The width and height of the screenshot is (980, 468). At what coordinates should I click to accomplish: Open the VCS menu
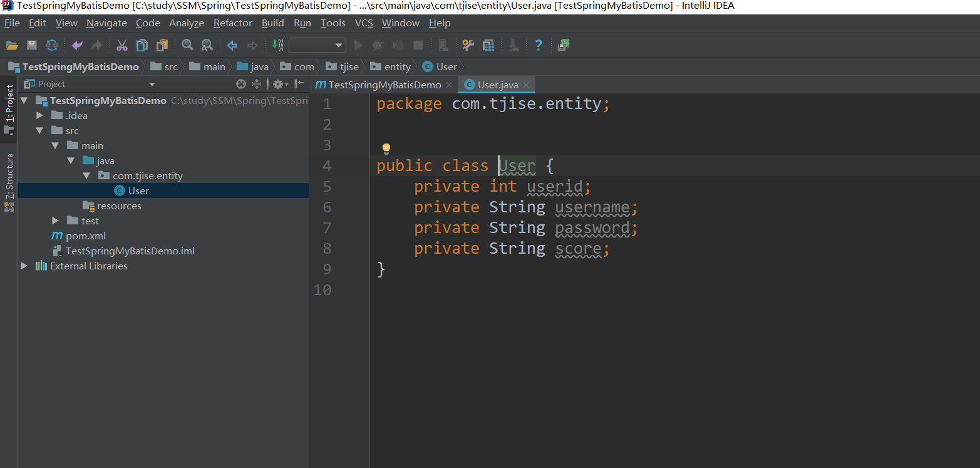pyautogui.click(x=364, y=23)
